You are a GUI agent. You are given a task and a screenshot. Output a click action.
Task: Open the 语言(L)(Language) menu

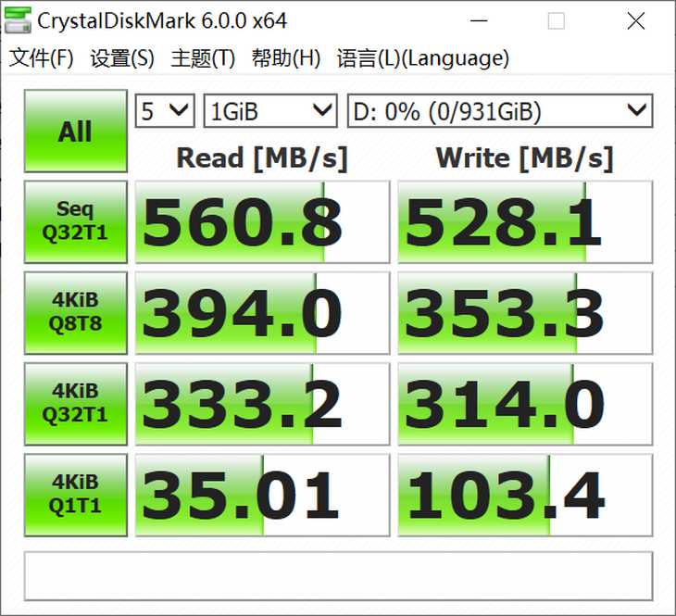coord(423,58)
